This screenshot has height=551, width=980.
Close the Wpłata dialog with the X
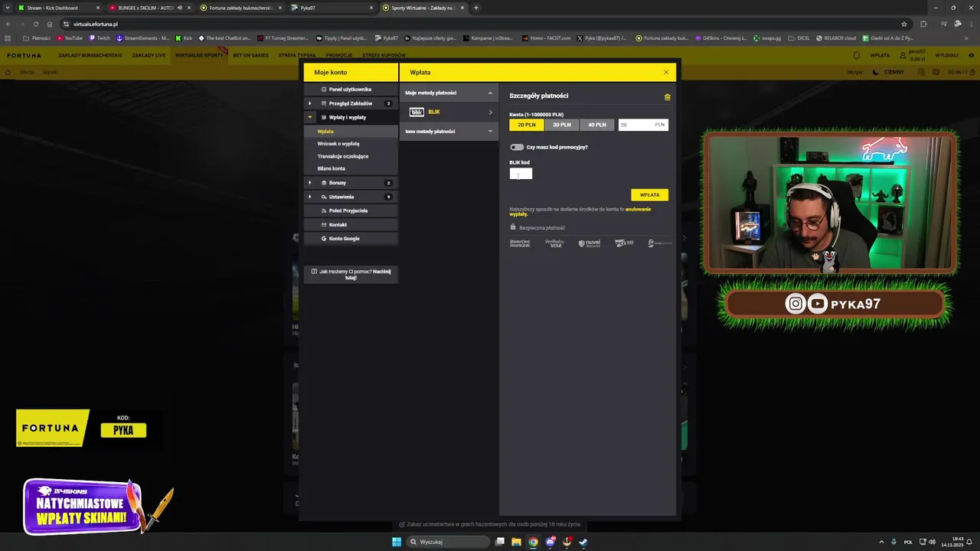pyautogui.click(x=666, y=72)
